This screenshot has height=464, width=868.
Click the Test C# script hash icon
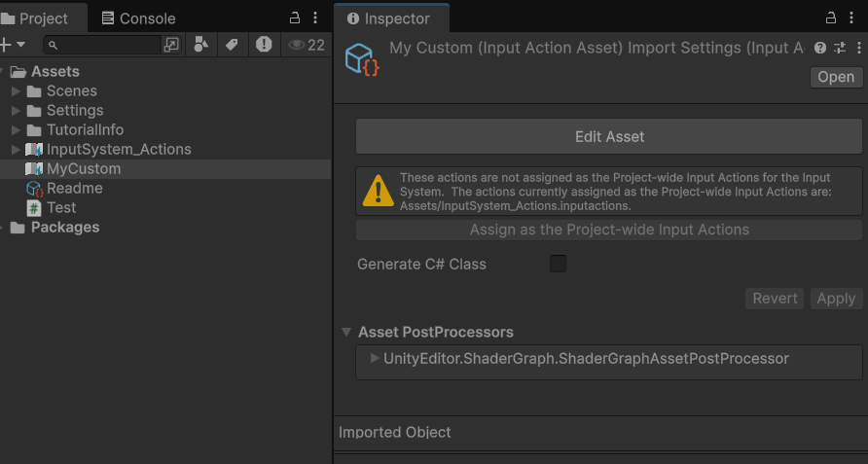pyautogui.click(x=34, y=208)
